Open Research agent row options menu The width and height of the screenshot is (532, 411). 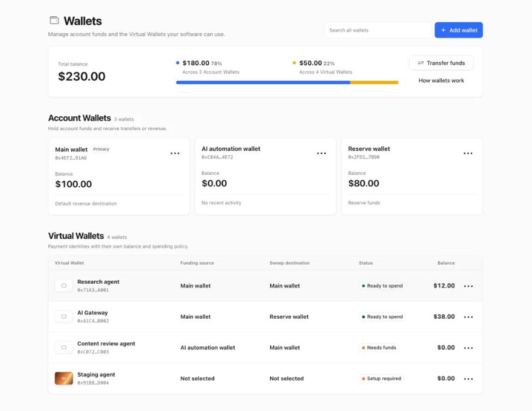[x=468, y=286]
